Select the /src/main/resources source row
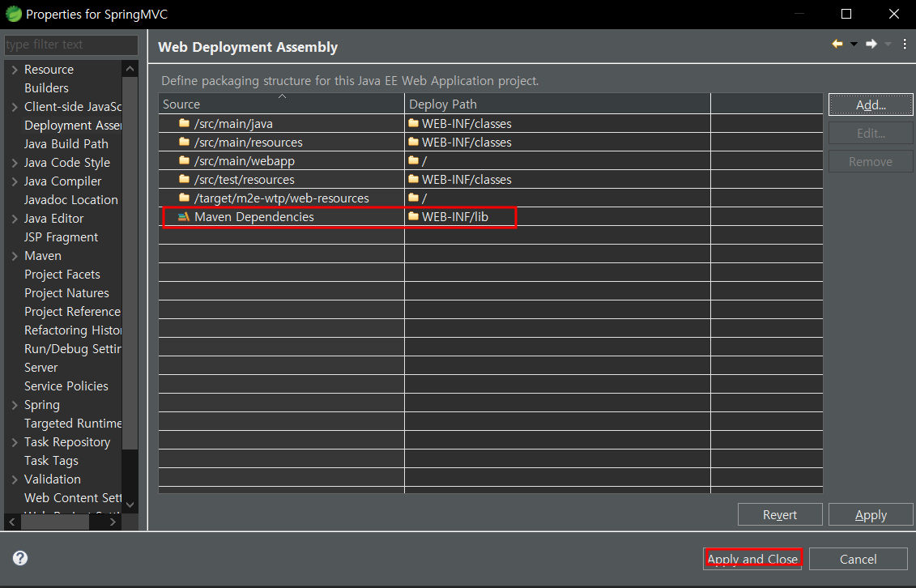 [x=491, y=142]
